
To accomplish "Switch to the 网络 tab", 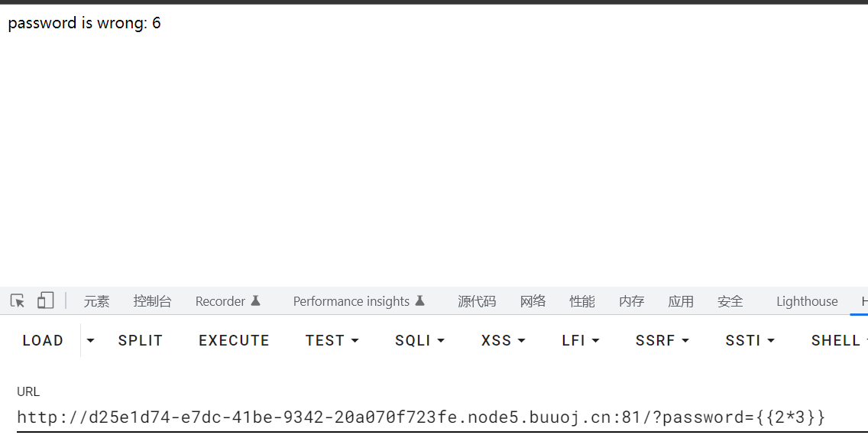I will click(x=533, y=300).
